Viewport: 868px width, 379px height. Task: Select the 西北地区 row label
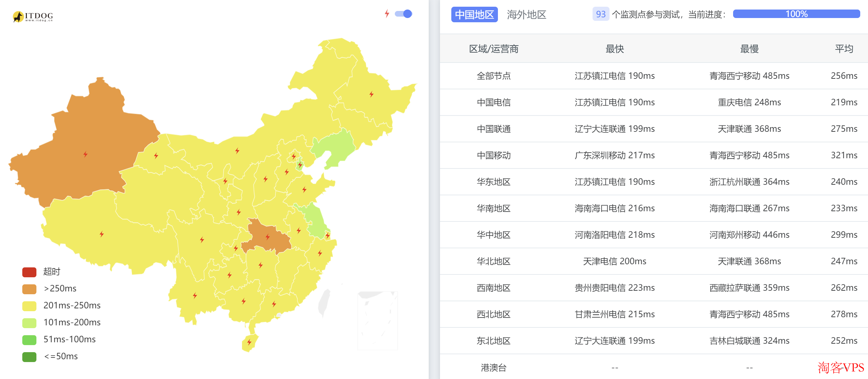tap(494, 314)
